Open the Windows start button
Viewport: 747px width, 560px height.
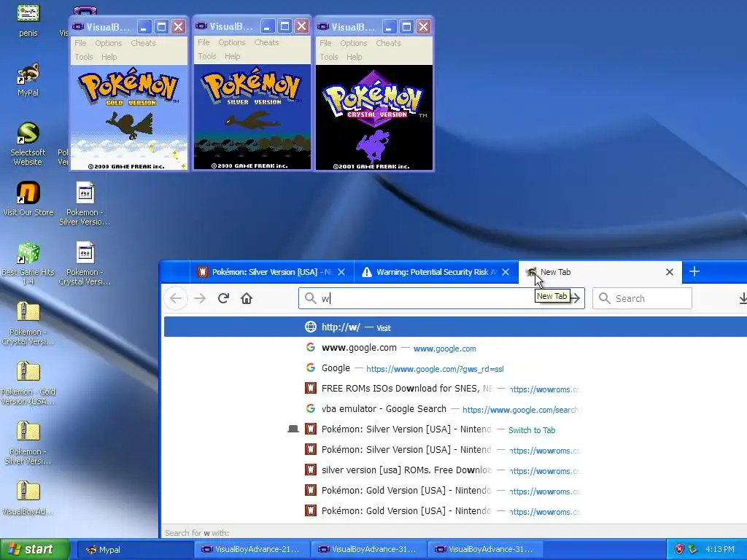coord(35,549)
